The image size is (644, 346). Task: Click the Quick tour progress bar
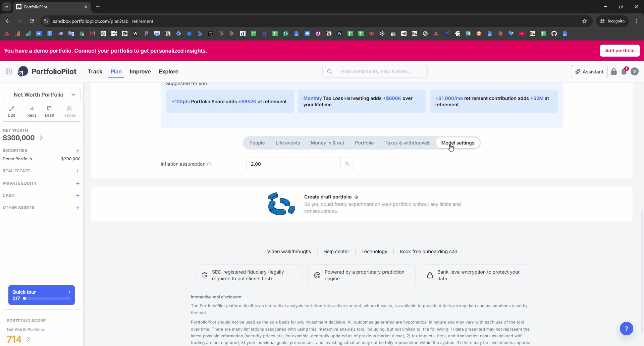[x=47, y=298]
